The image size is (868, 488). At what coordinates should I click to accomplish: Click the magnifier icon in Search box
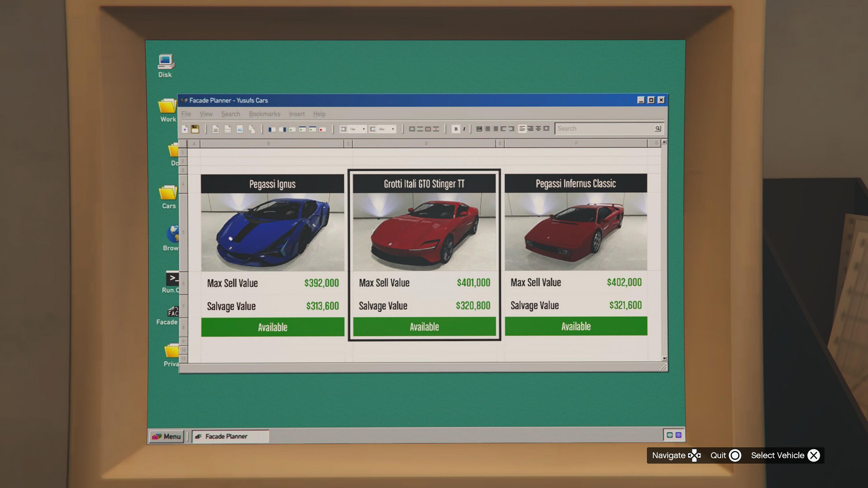pyautogui.click(x=657, y=128)
